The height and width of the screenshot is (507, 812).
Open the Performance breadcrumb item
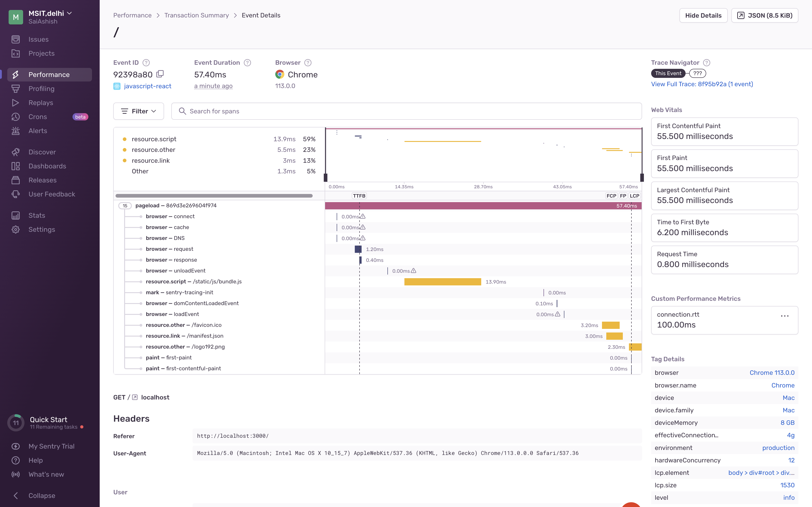coord(132,15)
